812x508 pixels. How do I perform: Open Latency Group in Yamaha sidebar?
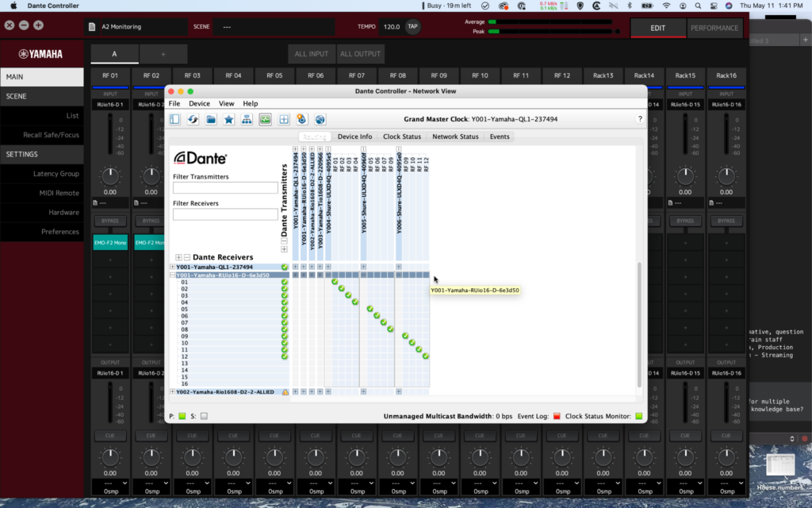pyautogui.click(x=56, y=174)
